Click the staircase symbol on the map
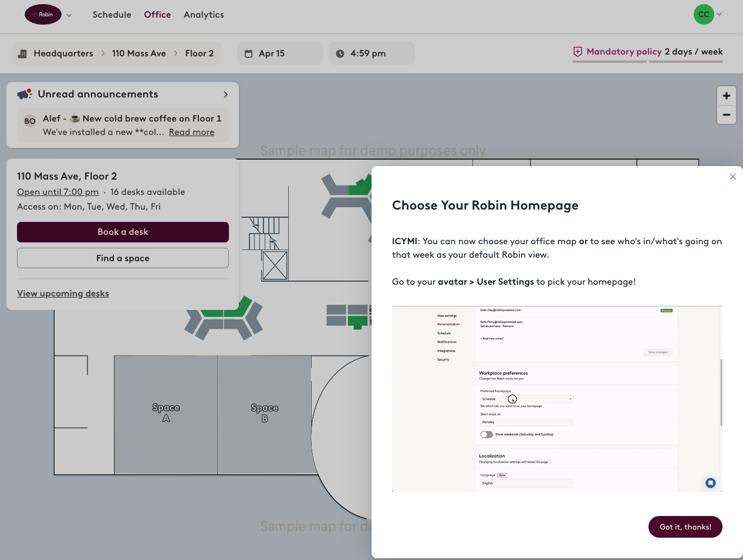Viewport: 743px width, 560px height. point(265,233)
